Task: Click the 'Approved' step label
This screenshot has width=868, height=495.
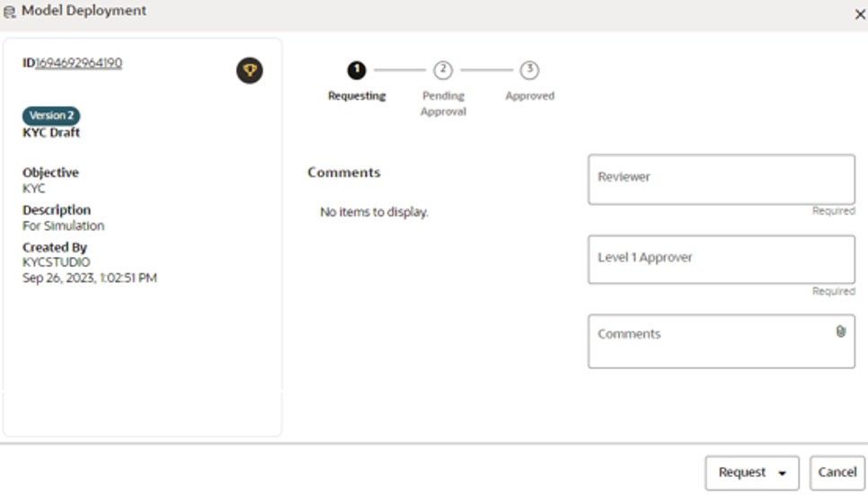Action: pyautogui.click(x=530, y=96)
